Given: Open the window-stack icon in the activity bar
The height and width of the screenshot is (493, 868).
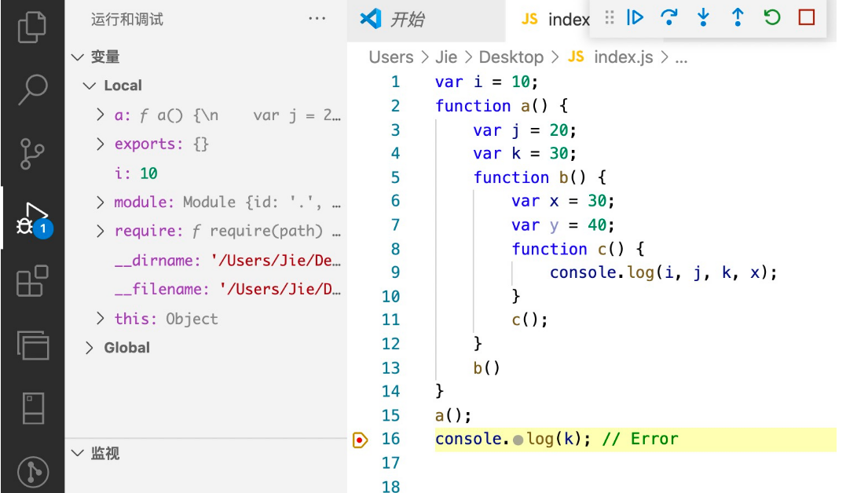Looking at the screenshot, I should [x=33, y=345].
